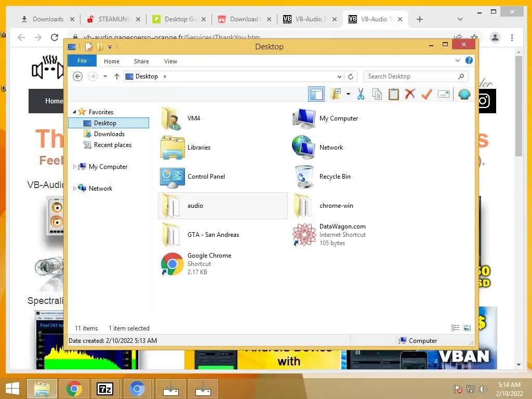
Task: Select Network in the file list
Action: [x=354, y=148]
